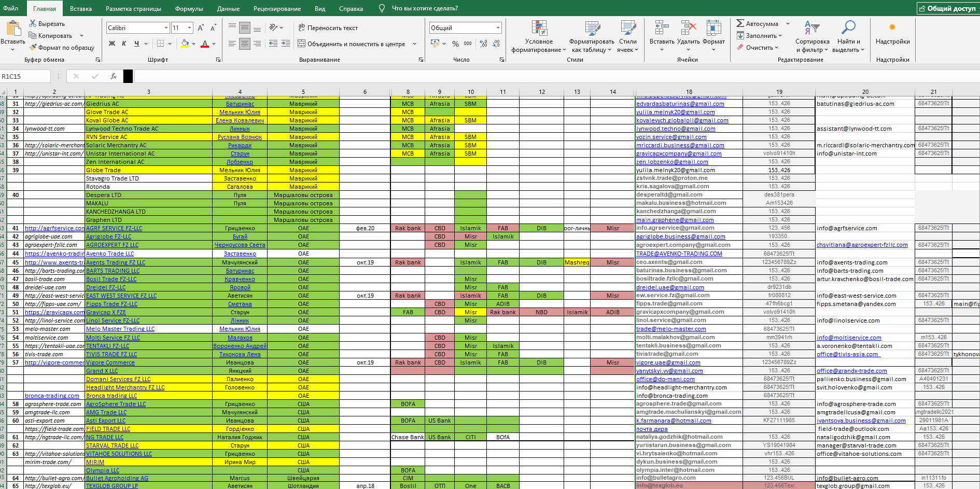Image resolution: width=980 pixels, height=489 pixels.
Task: Open Clear (Очистить) dropdown
Action: click(x=758, y=48)
